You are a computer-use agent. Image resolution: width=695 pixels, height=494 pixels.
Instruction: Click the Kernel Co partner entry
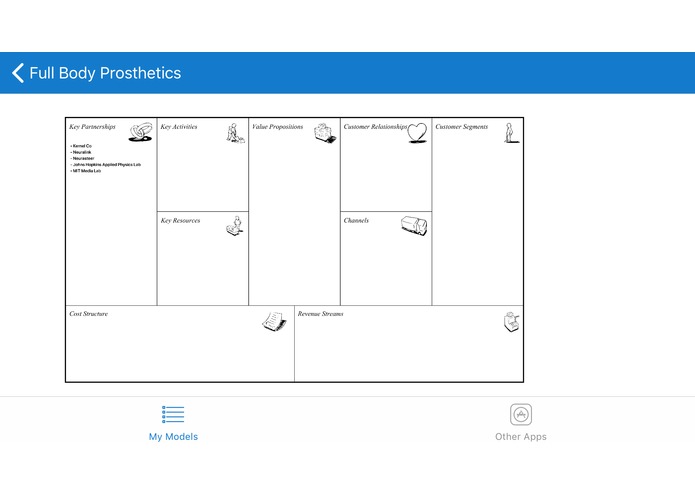tap(81, 146)
